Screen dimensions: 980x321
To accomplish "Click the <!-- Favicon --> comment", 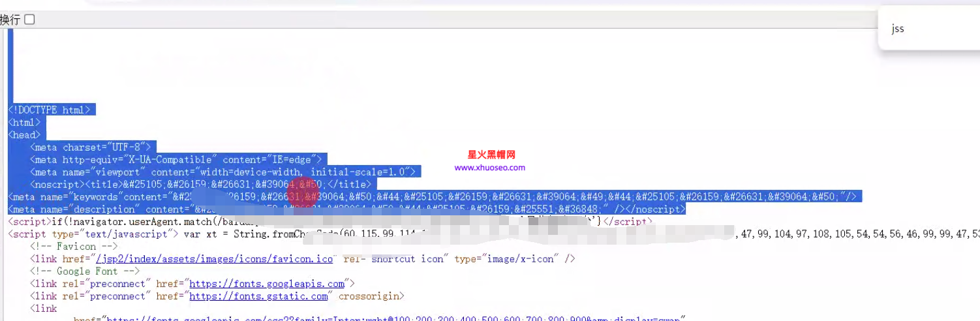I will click(74, 247).
